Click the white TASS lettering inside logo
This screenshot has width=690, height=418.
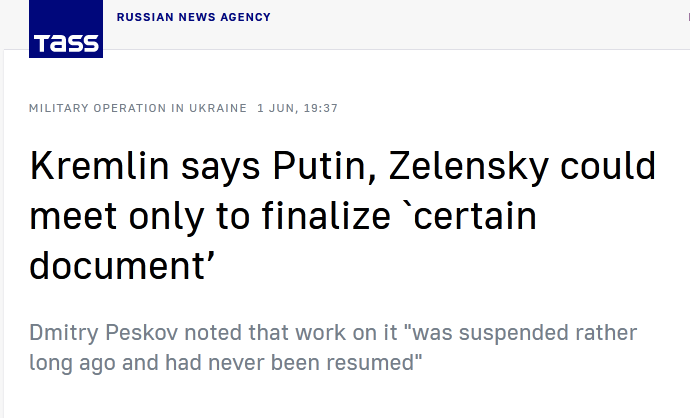pos(66,44)
